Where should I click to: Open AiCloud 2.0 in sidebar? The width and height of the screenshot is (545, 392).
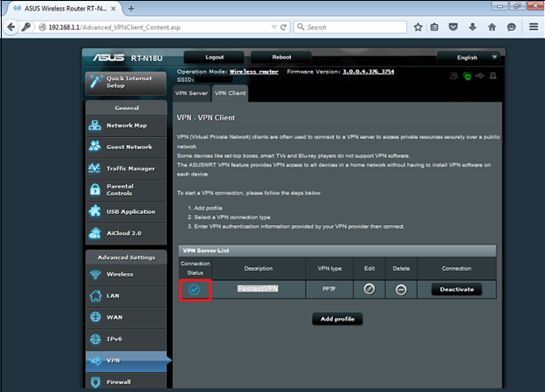coord(126,233)
